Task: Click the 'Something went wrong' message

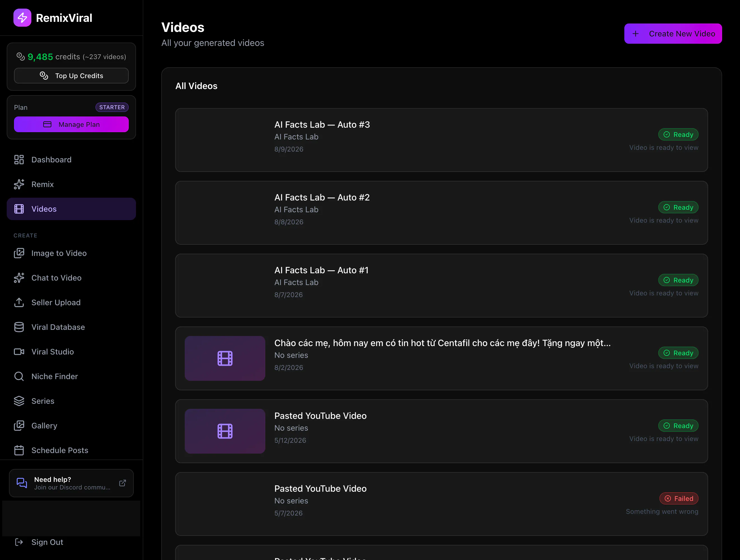Action: (662, 512)
